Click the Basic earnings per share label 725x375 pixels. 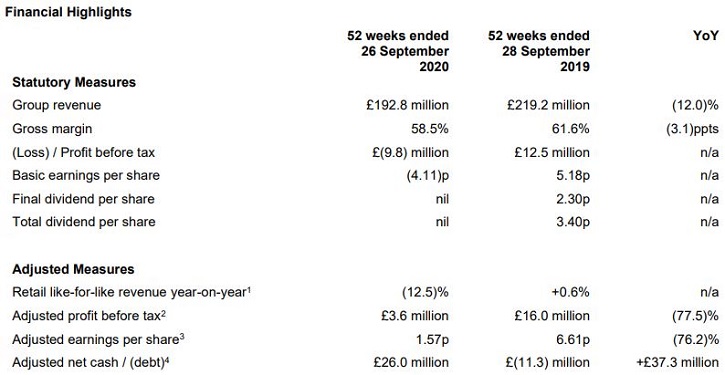86,176
